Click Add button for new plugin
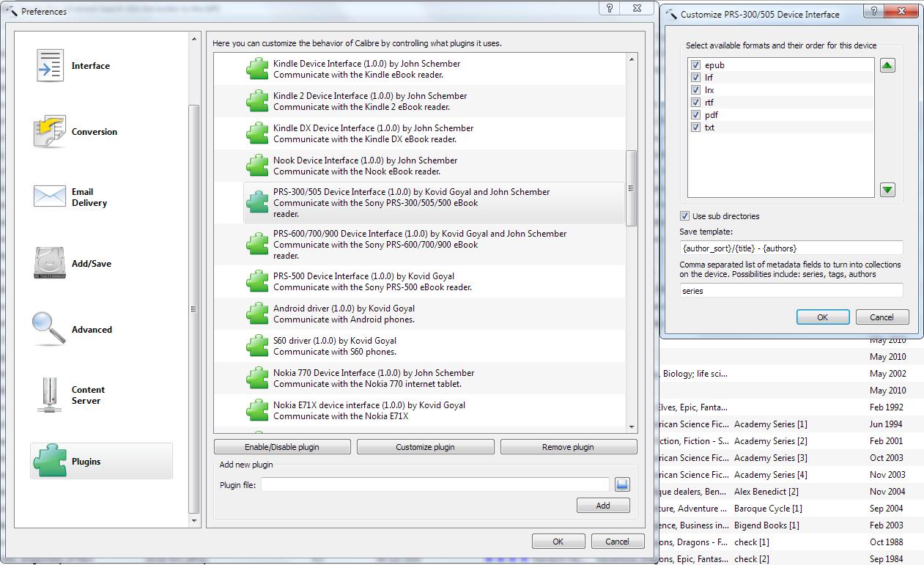This screenshot has width=924, height=565. pos(603,506)
